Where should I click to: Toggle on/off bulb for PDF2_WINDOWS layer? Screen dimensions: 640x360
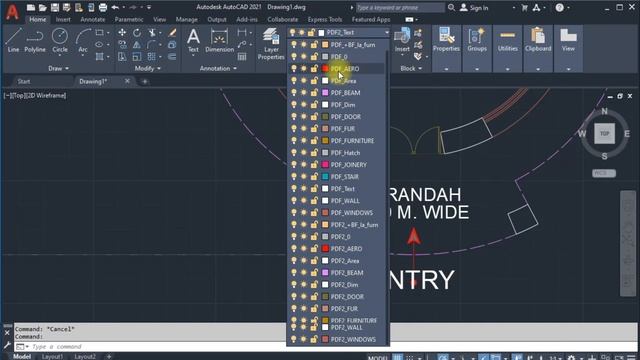(x=294, y=339)
